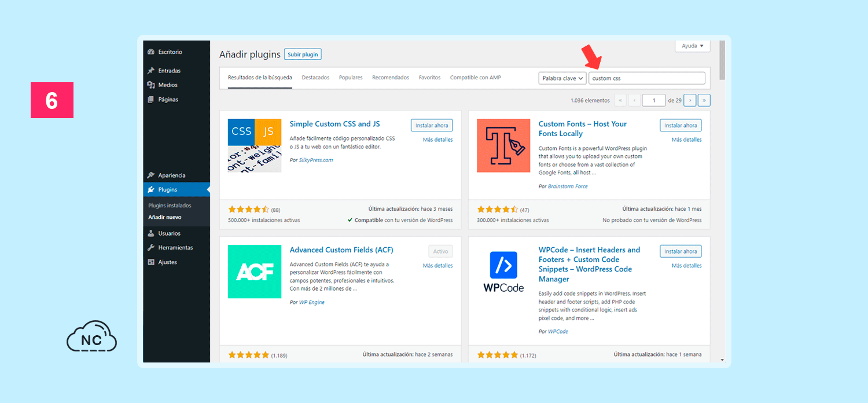Open WPCode – Insert Headers and Footers title
The width and height of the screenshot is (868, 403).
589,264
